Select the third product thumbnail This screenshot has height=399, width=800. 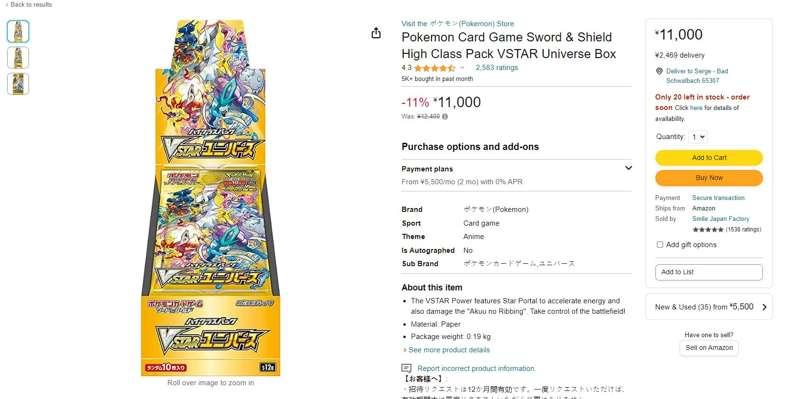tap(18, 84)
